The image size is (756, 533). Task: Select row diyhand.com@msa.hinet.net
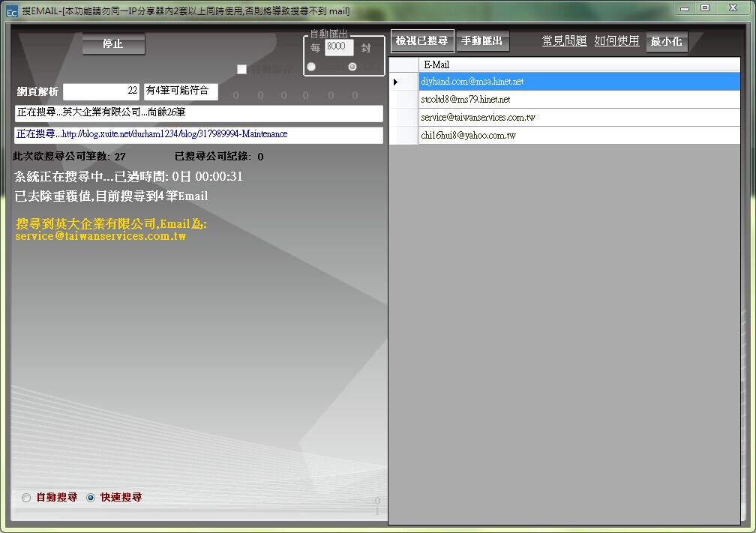[579, 82]
